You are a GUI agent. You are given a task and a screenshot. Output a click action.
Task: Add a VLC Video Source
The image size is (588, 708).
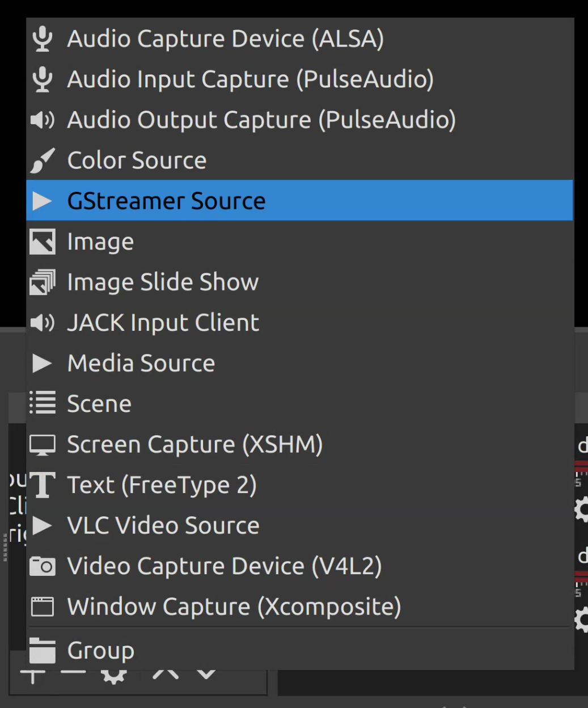[x=163, y=525]
